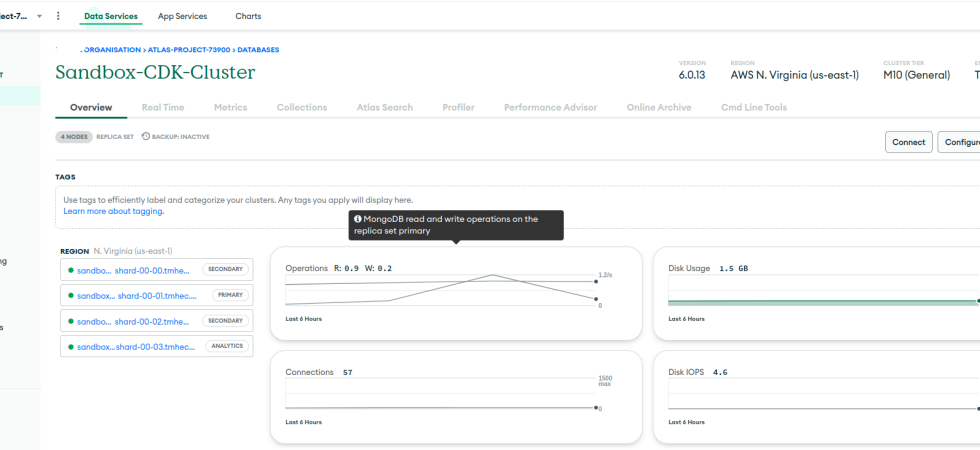
Task: Open the vertical three-dot project menu
Action: click(x=58, y=16)
